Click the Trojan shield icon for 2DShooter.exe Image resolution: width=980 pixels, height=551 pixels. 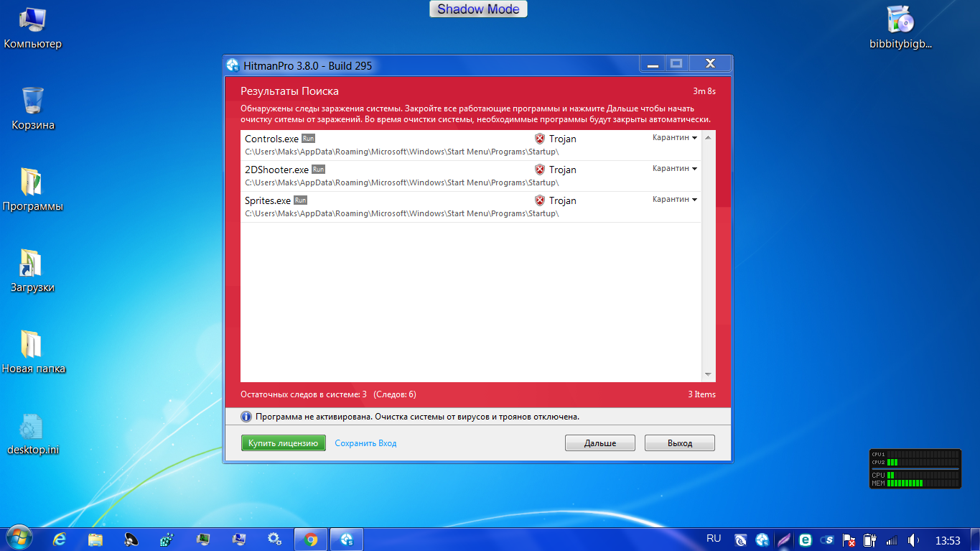click(540, 170)
